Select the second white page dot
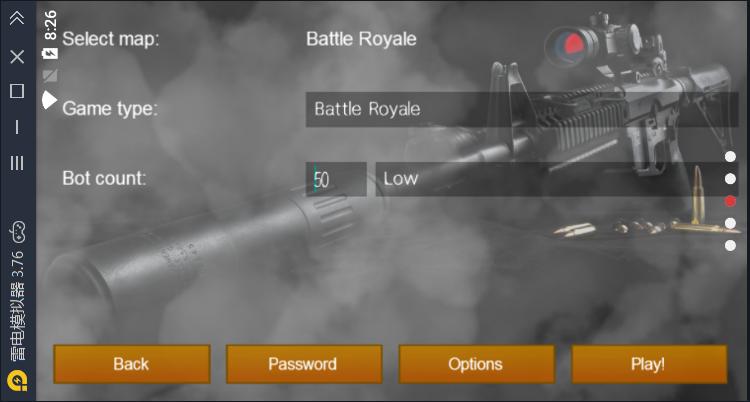The height and width of the screenshot is (402, 750). pyautogui.click(x=730, y=179)
